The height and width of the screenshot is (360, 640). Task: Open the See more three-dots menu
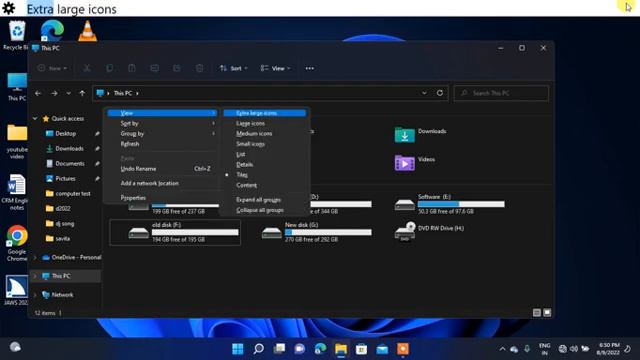(310, 68)
